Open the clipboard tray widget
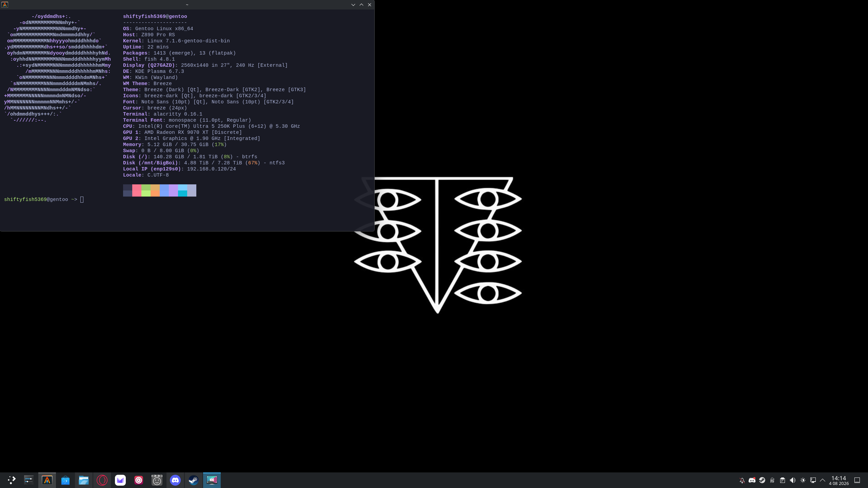 783,480
